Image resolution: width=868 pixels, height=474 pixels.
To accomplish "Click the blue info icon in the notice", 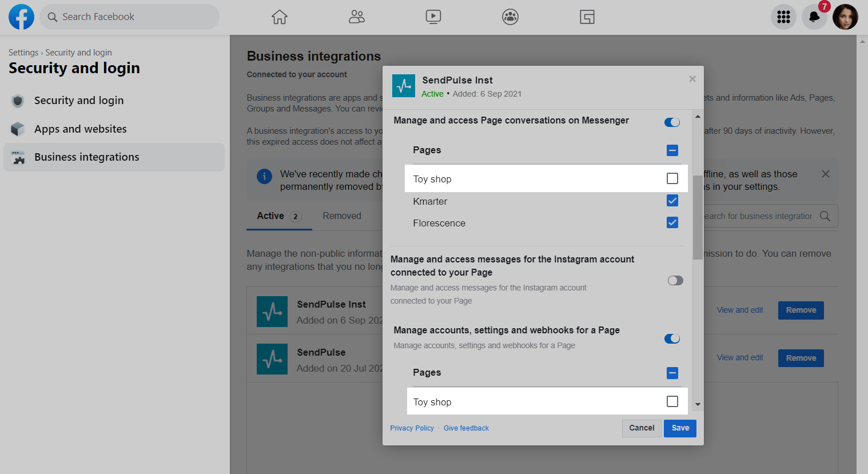I will click(264, 176).
